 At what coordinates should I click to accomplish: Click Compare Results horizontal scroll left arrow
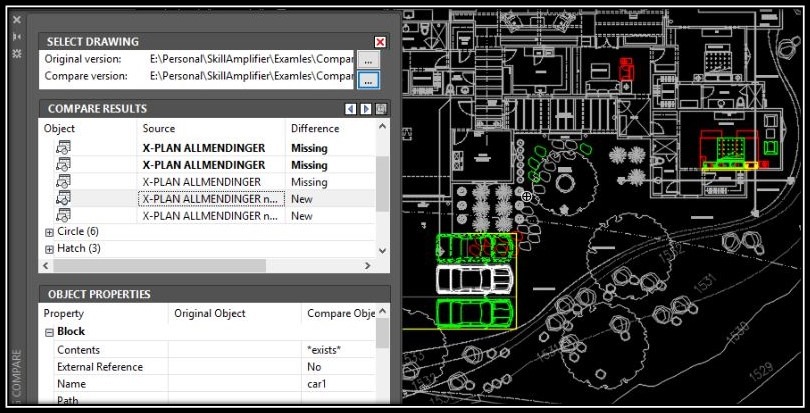click(x=45, y=266)
